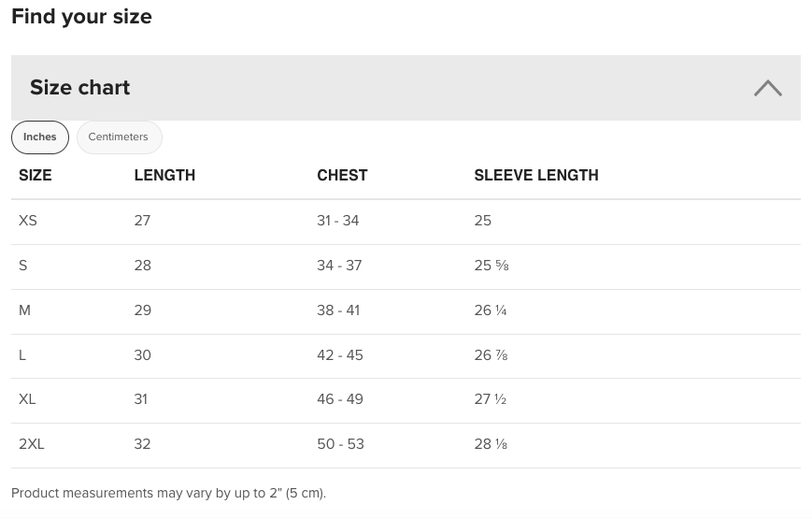Click chest value 38 - 41
The height and width of the screenshot is (519, 812).
tap(338, 310)
